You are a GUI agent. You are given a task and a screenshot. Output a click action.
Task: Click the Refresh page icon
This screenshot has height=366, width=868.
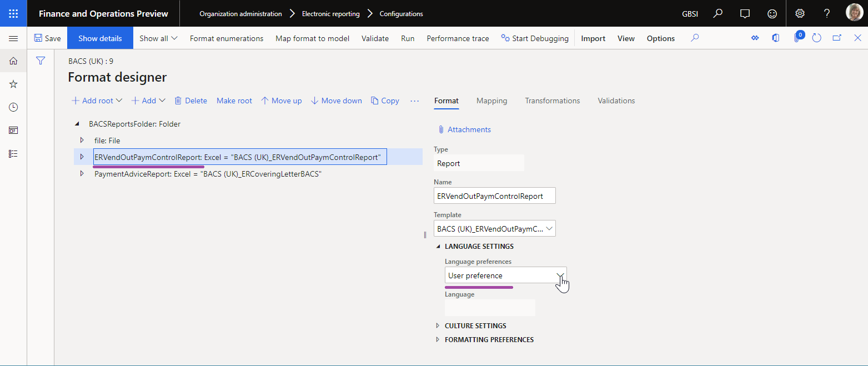click(x=816, y=38)
